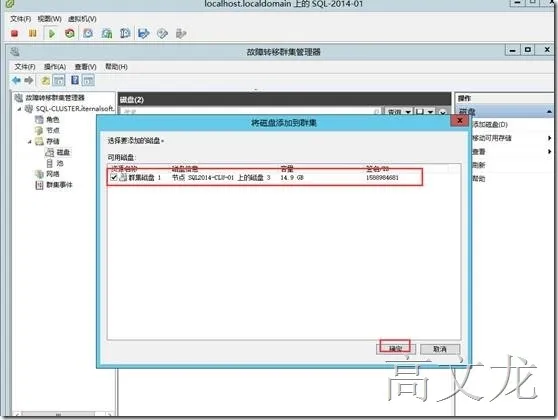The height and width of the screenshot is (420, 558).
Task: Click the grey Forward arrow in cluster manager
Action: coord(29,80)
